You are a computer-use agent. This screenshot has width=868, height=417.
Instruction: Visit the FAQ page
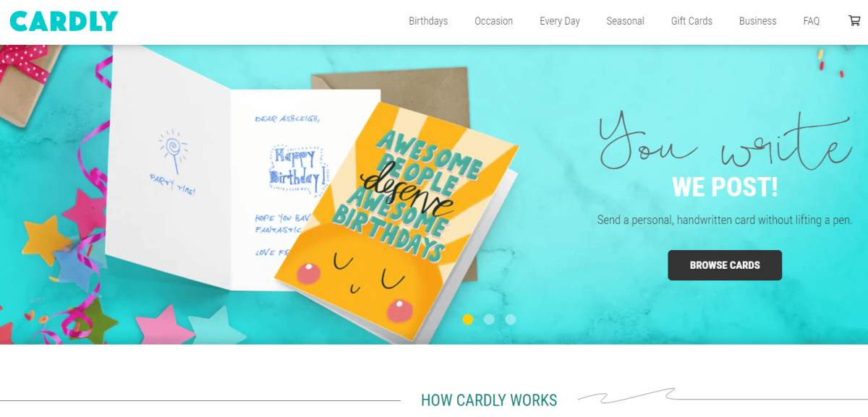(812, 21)
